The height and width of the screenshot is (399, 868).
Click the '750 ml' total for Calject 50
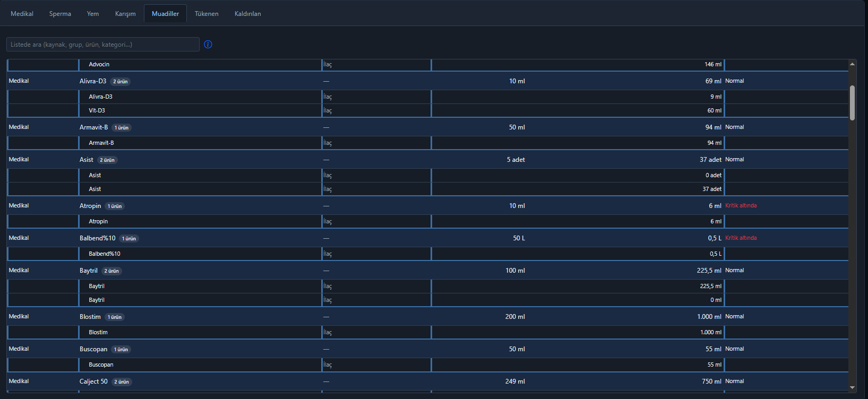pyautogui.click(x=712, y=381)
